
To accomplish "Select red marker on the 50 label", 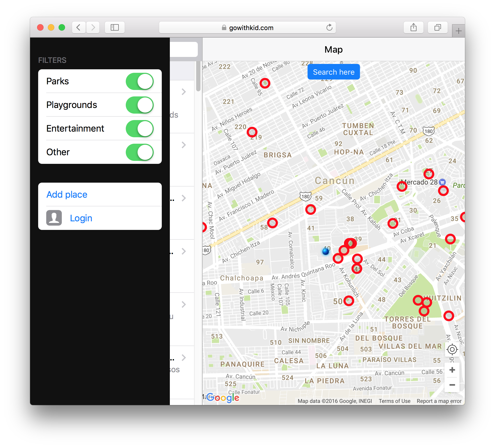I will pos(349,301).
